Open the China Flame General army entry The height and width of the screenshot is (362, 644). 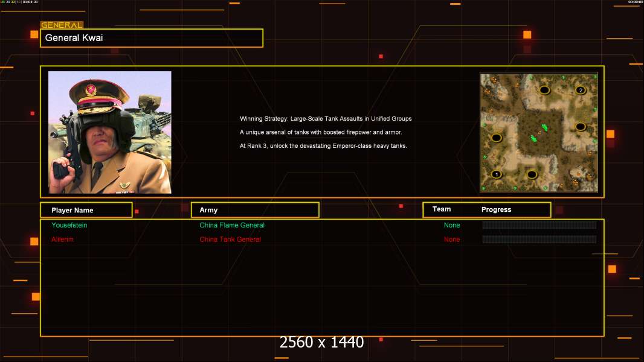232,225
